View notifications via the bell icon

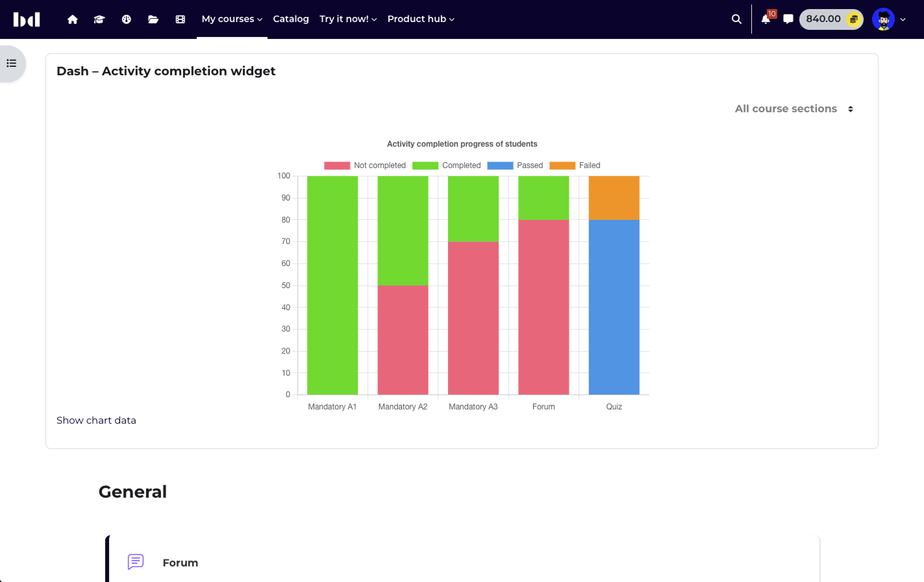pos(766,19)
